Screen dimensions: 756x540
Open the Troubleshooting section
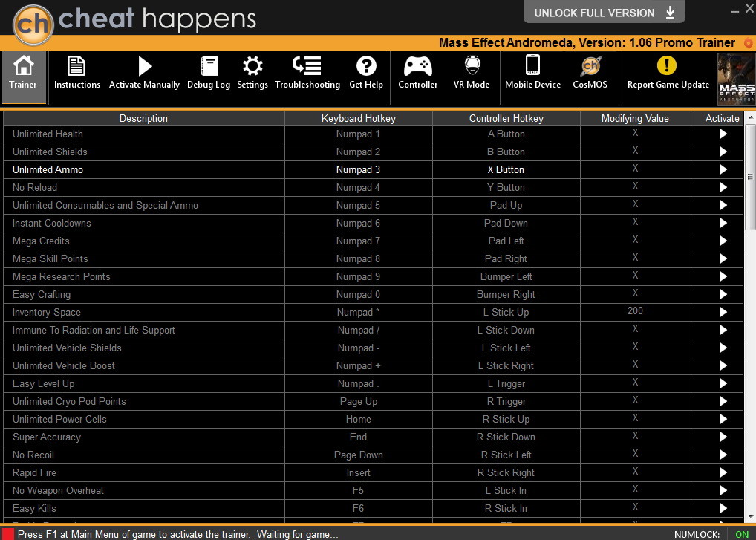click(x=307, y=73)
